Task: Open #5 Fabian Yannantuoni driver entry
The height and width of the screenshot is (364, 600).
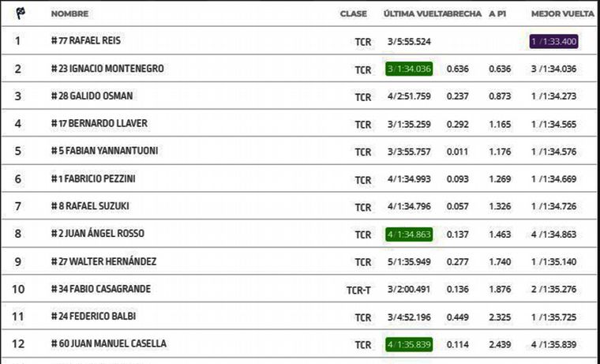Action: point(104,151)
